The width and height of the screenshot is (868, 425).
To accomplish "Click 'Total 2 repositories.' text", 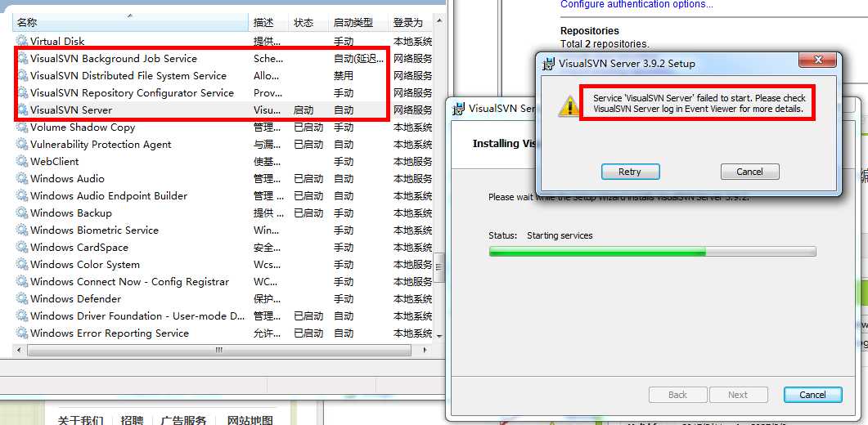I will (605, 43).
